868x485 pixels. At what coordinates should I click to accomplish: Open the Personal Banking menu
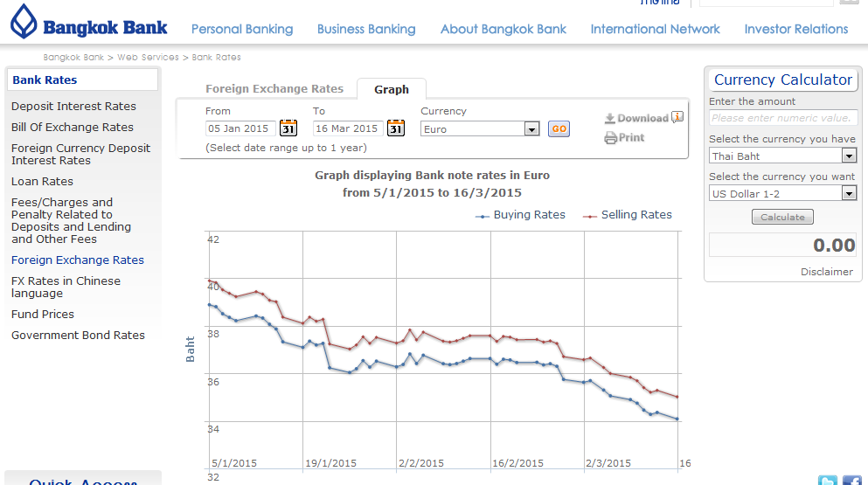pos(242,29)
